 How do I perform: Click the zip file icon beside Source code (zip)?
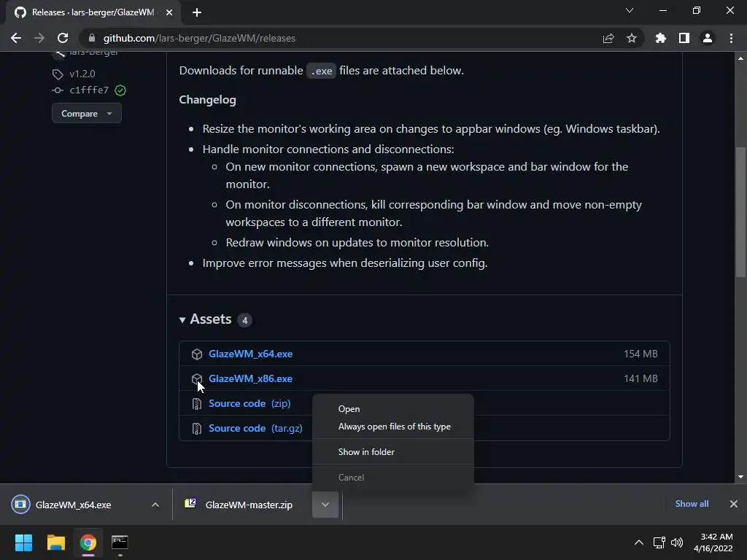tap(197, 404)
